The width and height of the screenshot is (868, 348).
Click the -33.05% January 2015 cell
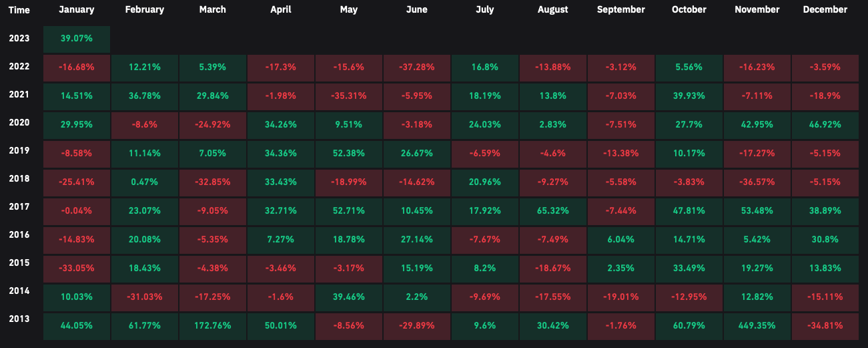pos(76,268)
